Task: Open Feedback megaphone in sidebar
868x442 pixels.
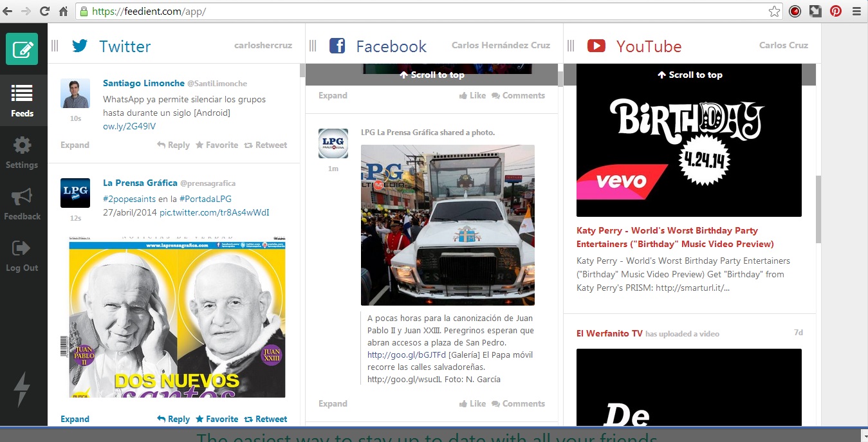Action: (x=22, y=204)
